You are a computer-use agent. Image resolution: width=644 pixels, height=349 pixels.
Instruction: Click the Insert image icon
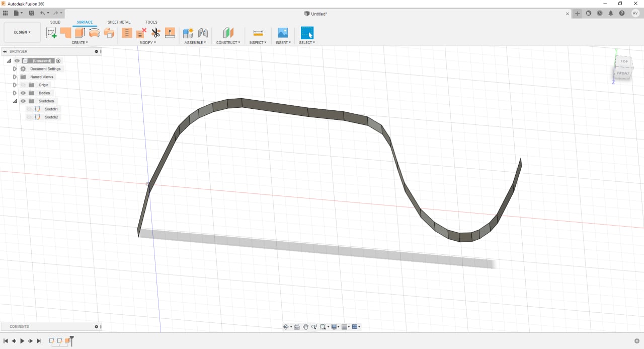283,33
